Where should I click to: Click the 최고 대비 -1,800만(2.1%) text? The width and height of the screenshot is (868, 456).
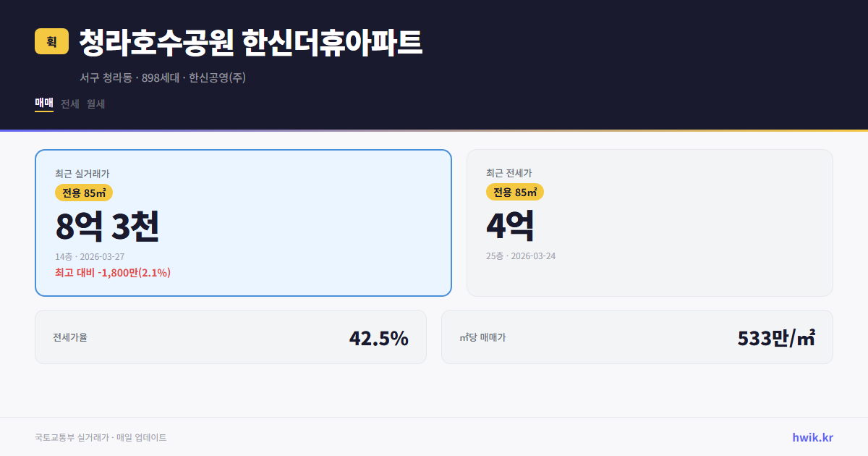pos(112,273)
